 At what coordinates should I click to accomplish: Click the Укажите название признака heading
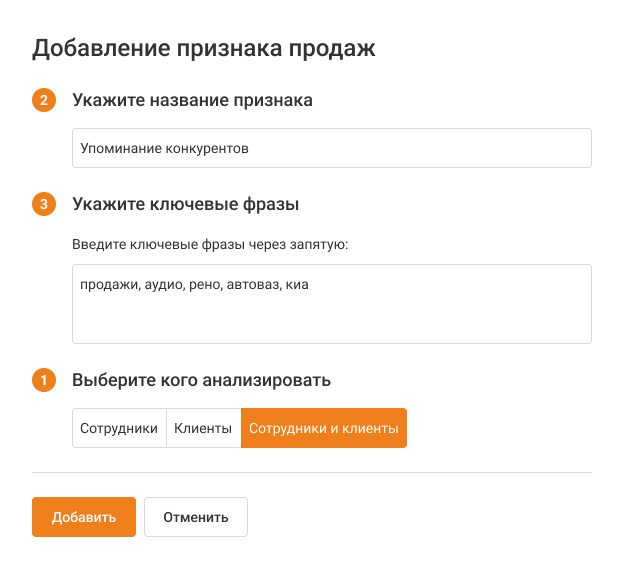pos(192,100)
